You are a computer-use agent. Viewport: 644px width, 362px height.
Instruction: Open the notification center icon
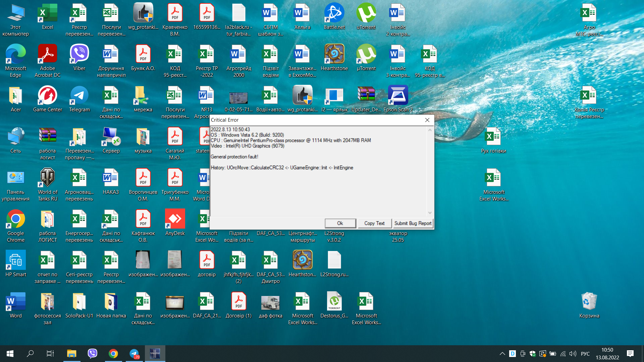(x=630, y=354)
